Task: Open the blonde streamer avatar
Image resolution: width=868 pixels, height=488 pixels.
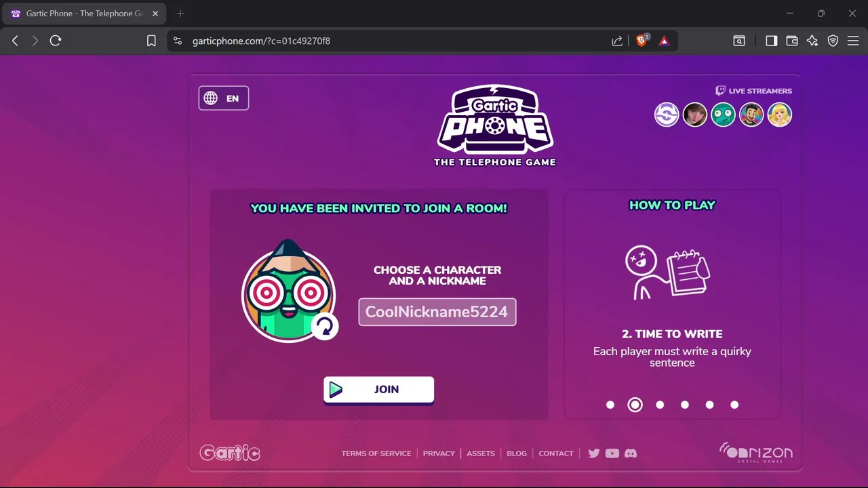Action: point(780,115)
